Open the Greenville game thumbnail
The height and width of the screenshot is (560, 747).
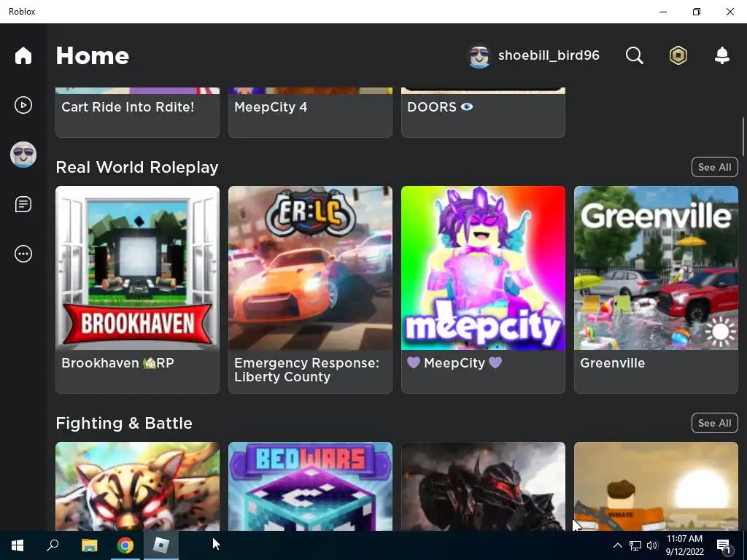pos(656,268)
